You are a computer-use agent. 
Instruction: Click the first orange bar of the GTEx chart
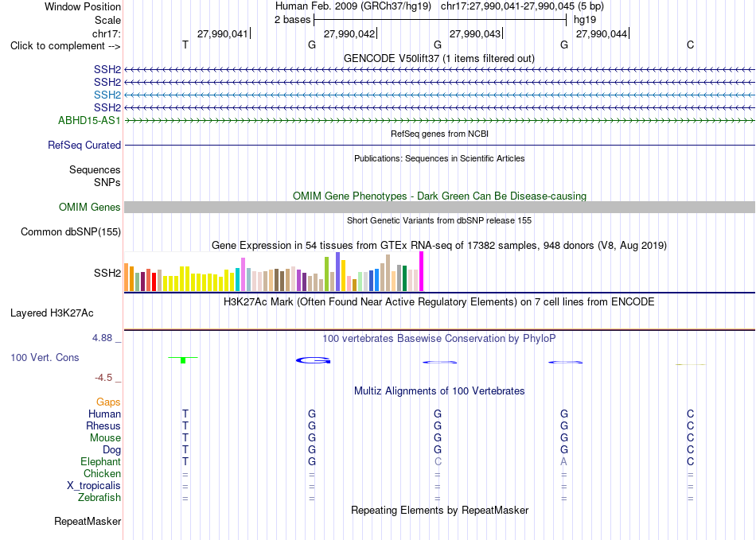127,277
